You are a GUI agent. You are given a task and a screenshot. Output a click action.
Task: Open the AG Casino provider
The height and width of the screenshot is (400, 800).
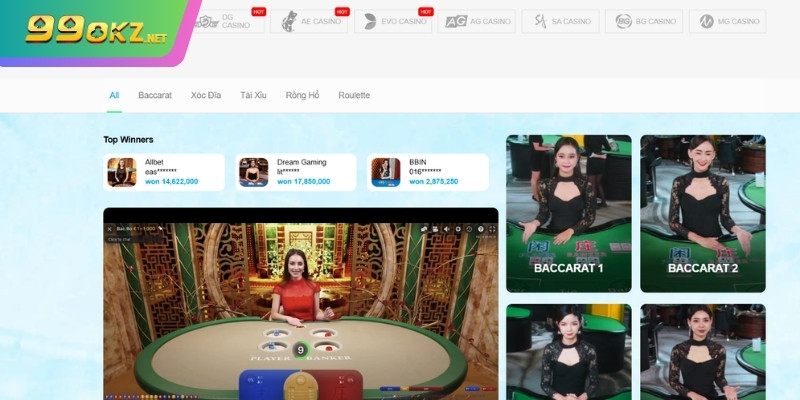point(477,21)
